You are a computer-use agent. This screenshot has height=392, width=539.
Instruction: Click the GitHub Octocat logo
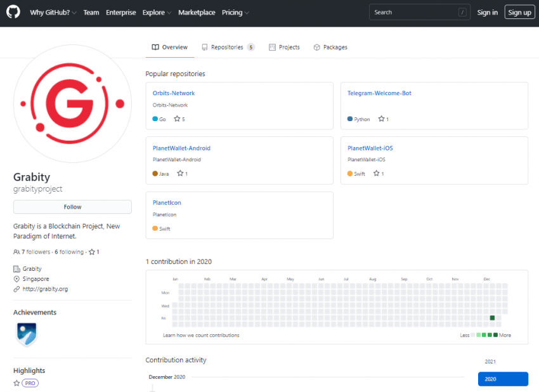13,12
